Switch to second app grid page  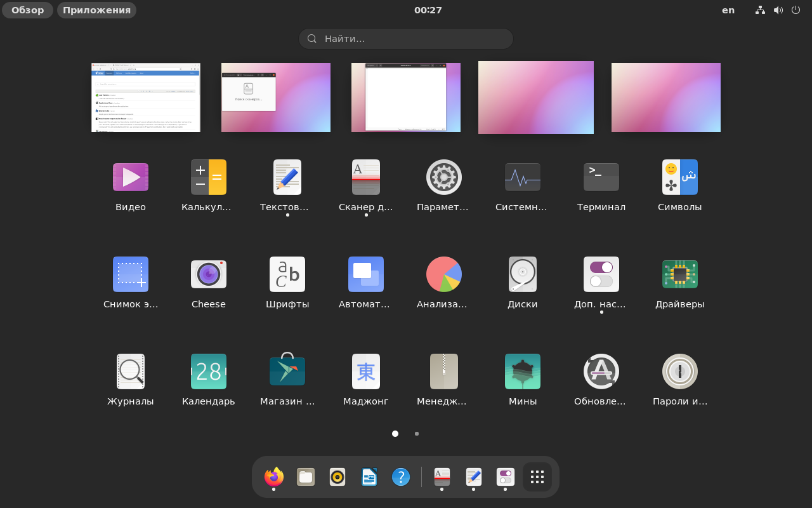tap(417, 434)
